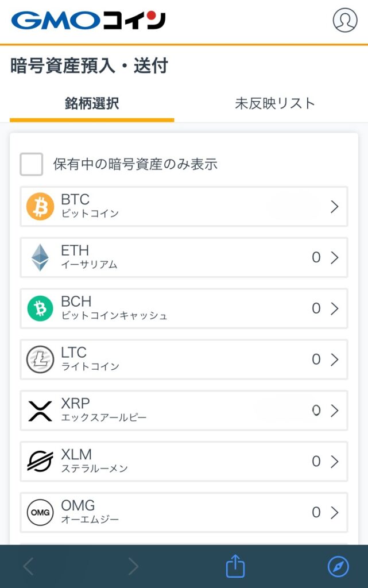
Task: Tap the browser forward arrow button
Action: tap(133, 567)
